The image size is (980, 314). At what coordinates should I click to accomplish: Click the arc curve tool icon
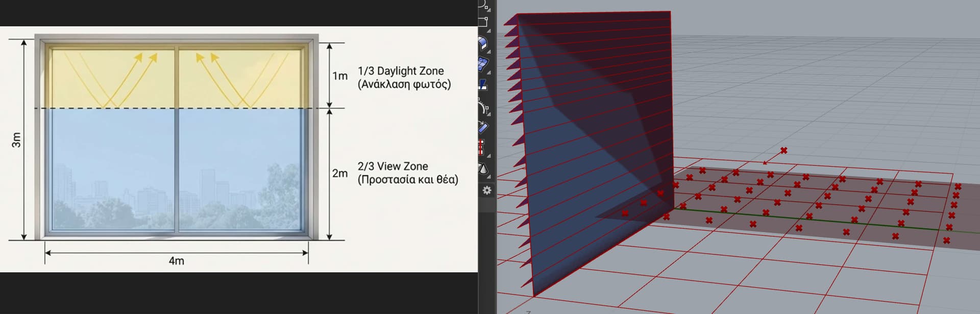482,106
